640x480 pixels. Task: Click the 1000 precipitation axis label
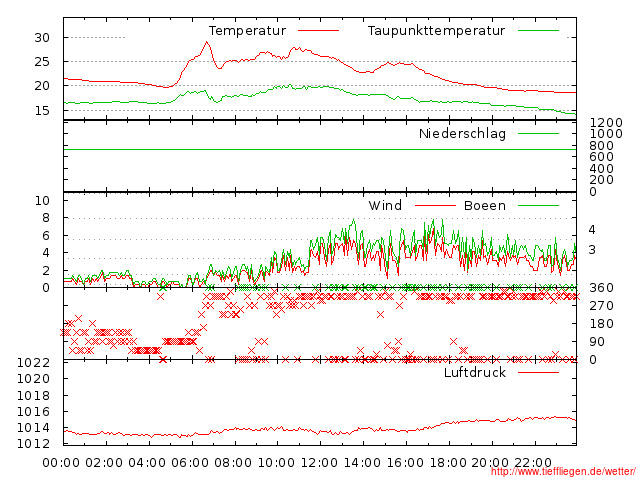pyautogui.click(x=606, y=134)
